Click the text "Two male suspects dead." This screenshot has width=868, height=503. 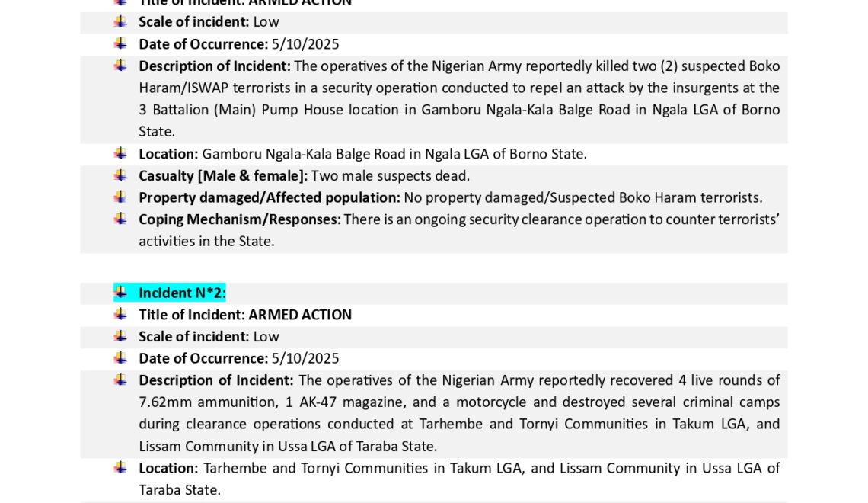click(390, 176)
